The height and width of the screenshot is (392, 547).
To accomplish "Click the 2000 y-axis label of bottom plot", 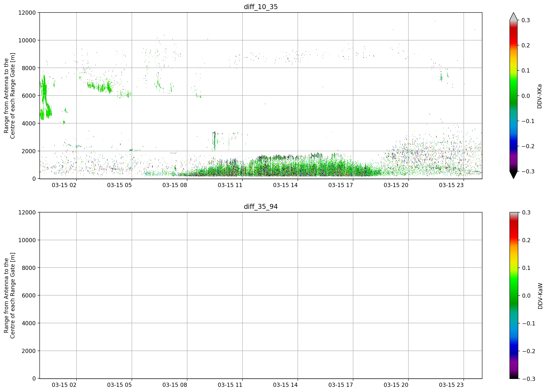I will [x=29, y=351].
